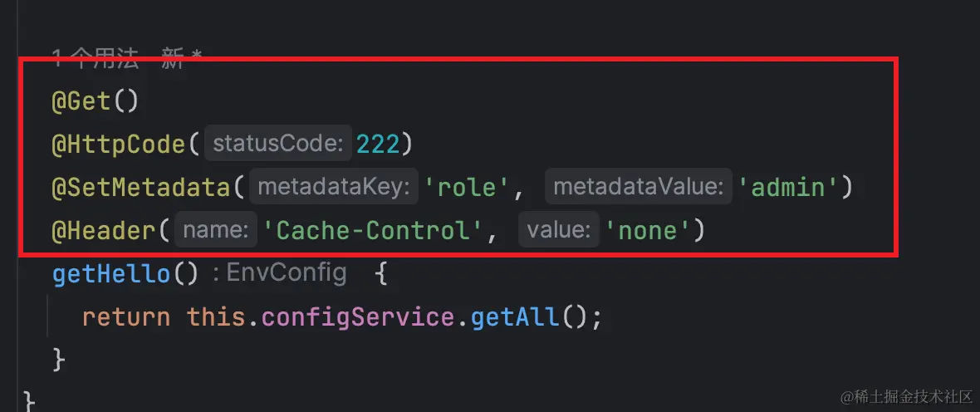Click the 222 status code value

click(378, 145)
